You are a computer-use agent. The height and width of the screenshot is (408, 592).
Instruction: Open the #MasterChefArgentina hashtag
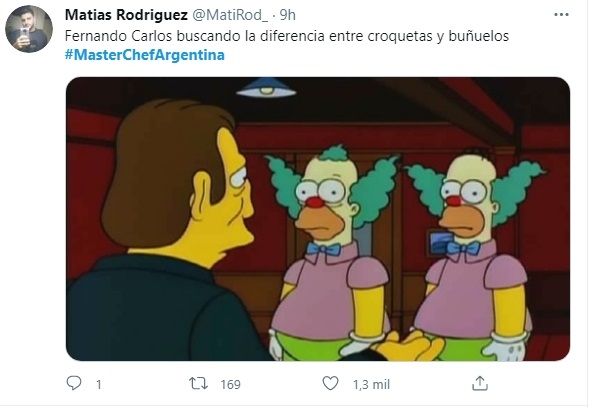click(x=145, y=55)
